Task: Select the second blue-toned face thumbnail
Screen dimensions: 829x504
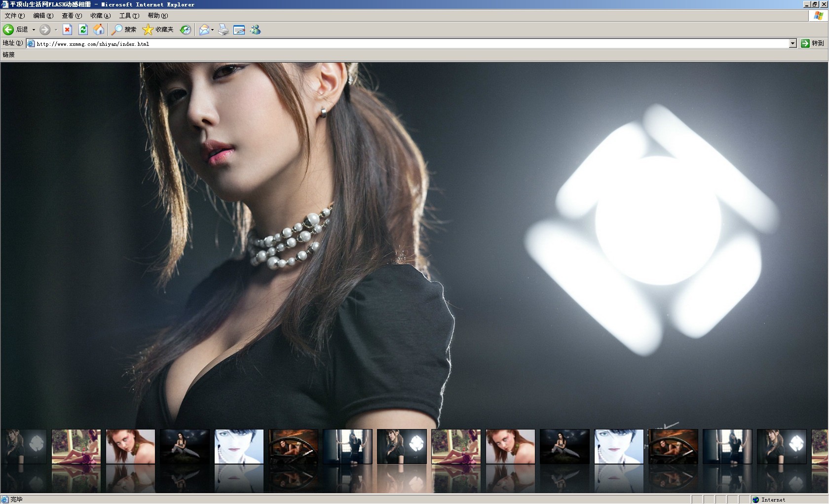Action: pos(619,447)
